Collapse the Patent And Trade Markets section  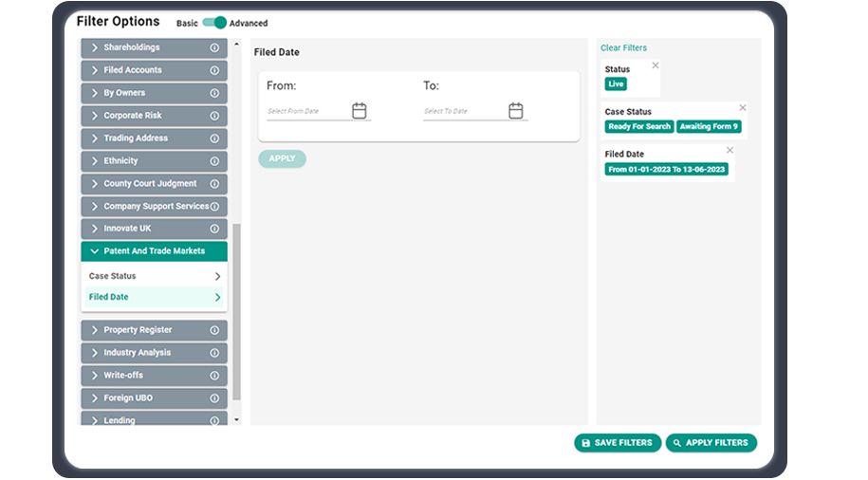[x=154, y=251]
